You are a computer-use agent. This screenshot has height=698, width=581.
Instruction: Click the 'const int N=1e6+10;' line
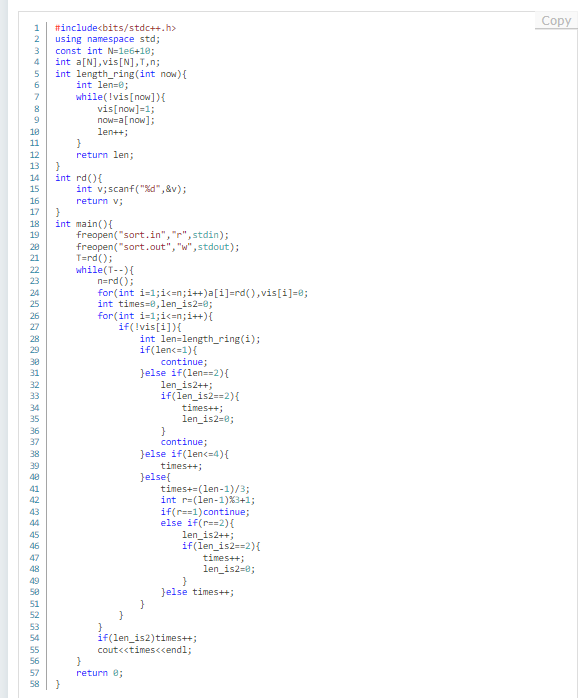point(105,51)
